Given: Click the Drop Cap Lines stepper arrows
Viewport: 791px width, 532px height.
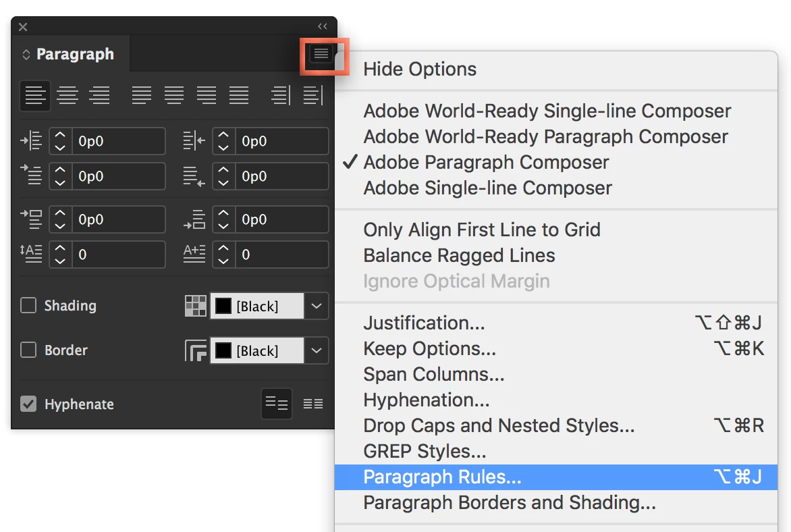Looking at the screenshot, I should tap(60, 255).
